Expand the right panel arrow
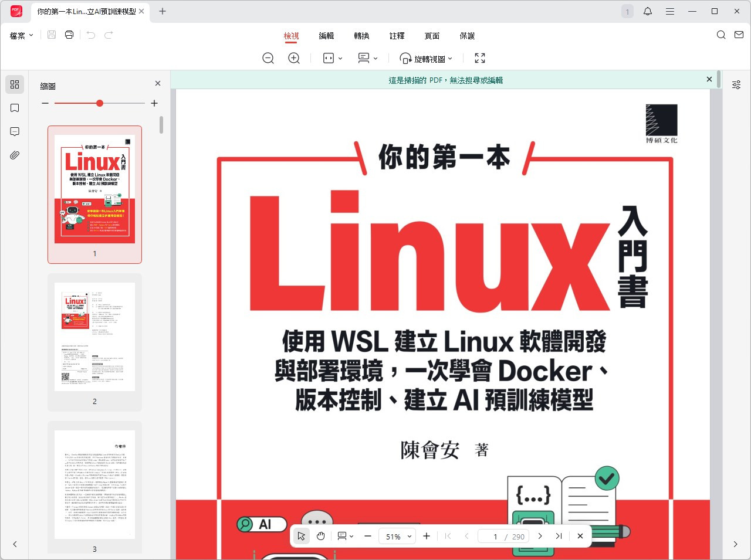Viewport: 751px width, 560px height. tap(735, 545)
